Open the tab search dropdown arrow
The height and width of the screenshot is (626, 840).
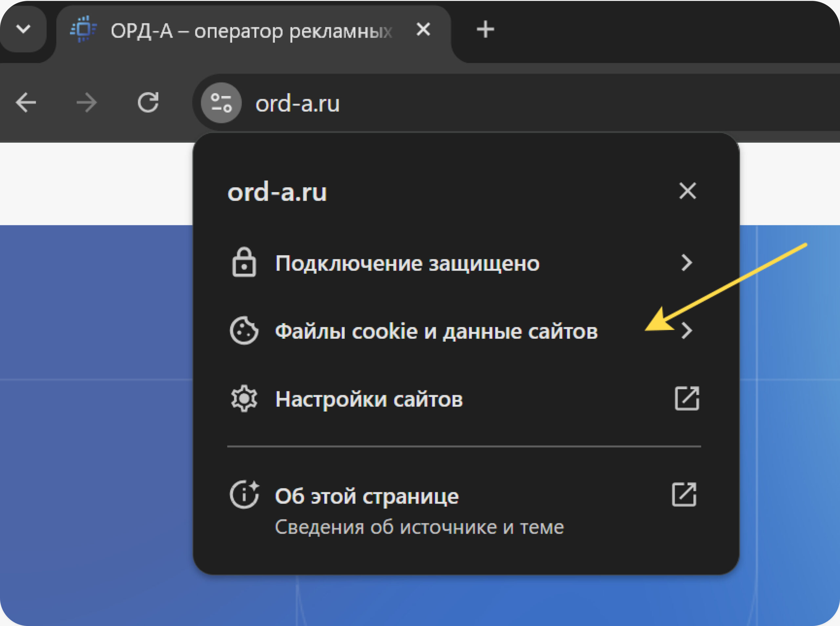click(x=24, y=29)
